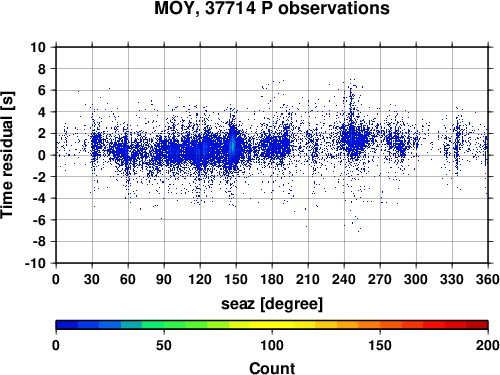Image resolution: width=500 pixels, height=375 pixels.
Task: Click the colorbar tick label 200
Action: coord(488,345)
